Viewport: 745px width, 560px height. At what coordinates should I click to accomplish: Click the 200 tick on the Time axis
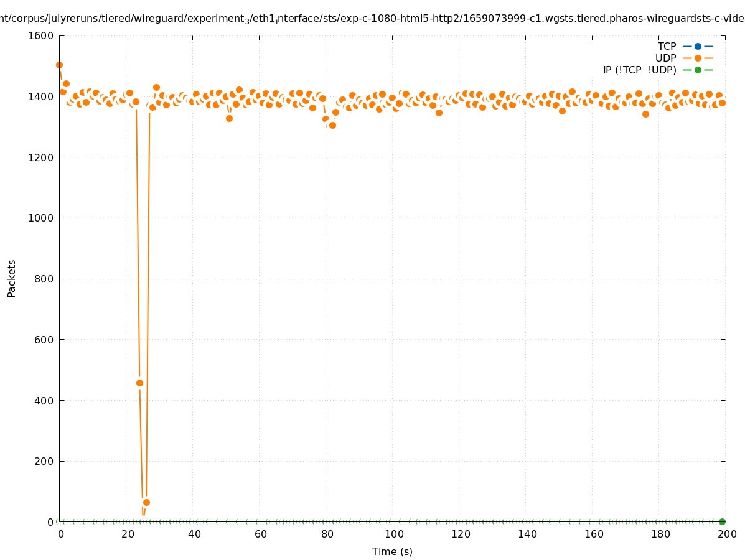[x=726, y=534]
